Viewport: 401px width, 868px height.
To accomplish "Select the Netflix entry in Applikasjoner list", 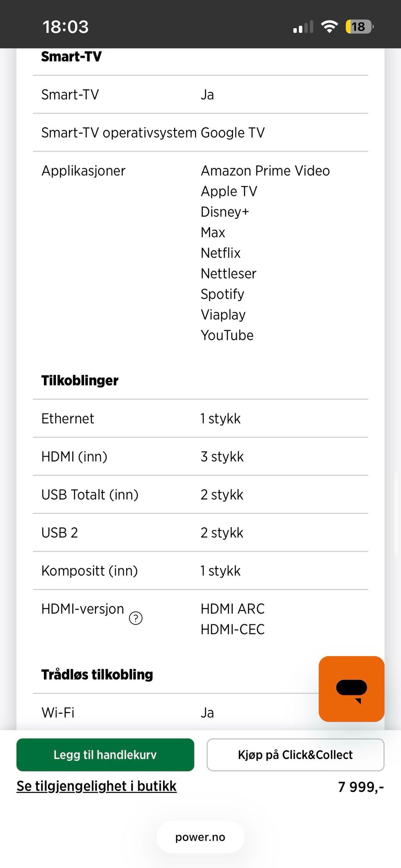I will point(221,253).
